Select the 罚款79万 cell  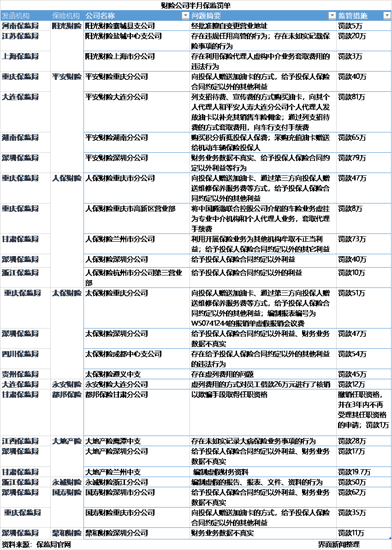tap(363, 163)
